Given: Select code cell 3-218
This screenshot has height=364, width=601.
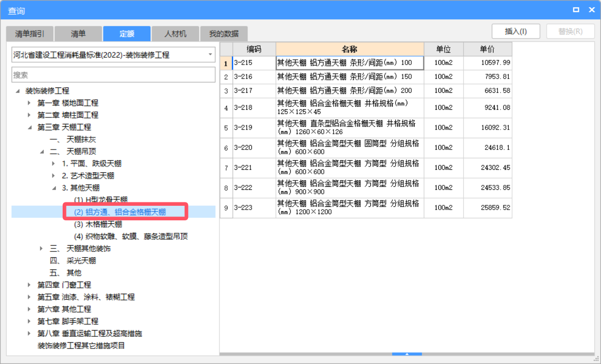Looking at the screenshot, I should point(254,108).
